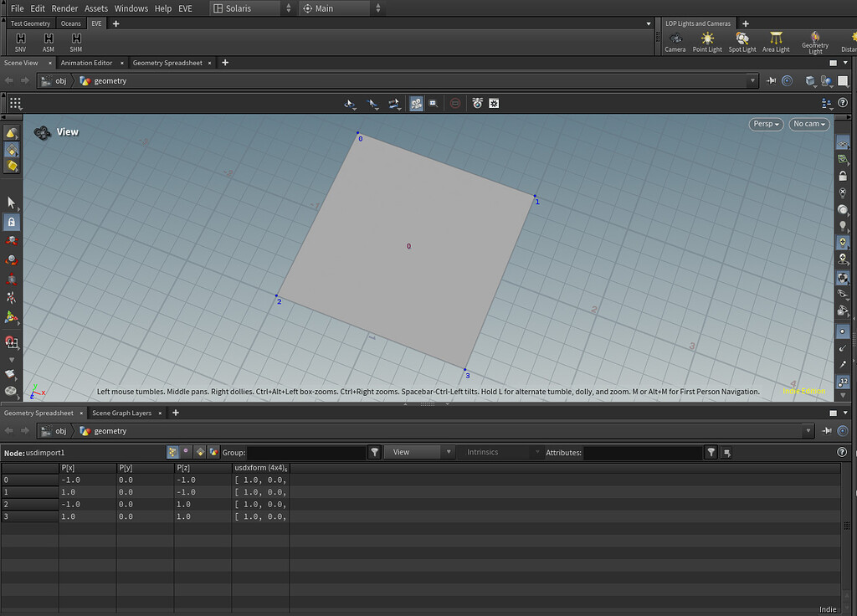The image size is (857, 616).
Task: Switch to the Scene Graph Layers tab
Action: pyautogui.click(x=121, y=413)
